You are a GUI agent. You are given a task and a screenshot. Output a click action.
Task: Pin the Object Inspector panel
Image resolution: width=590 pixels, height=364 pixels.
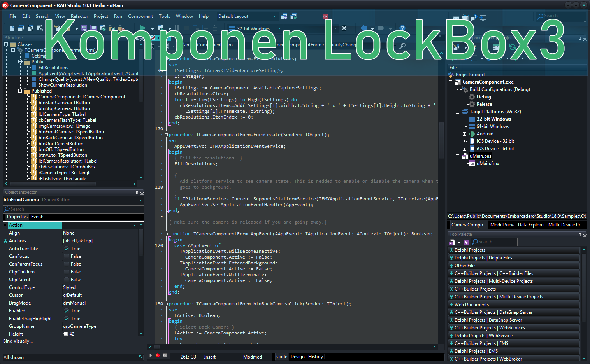click(x=137, y=193)
